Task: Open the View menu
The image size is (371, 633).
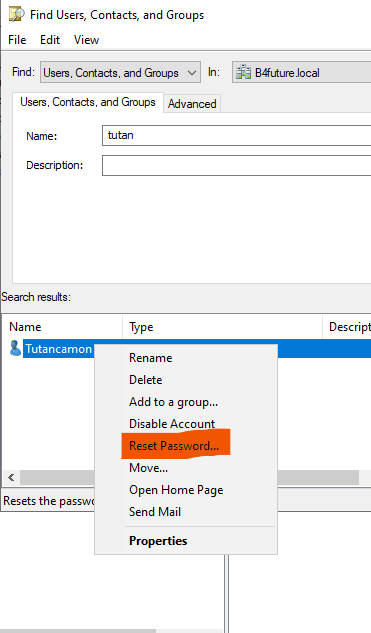Action: (x=86, y=40)
